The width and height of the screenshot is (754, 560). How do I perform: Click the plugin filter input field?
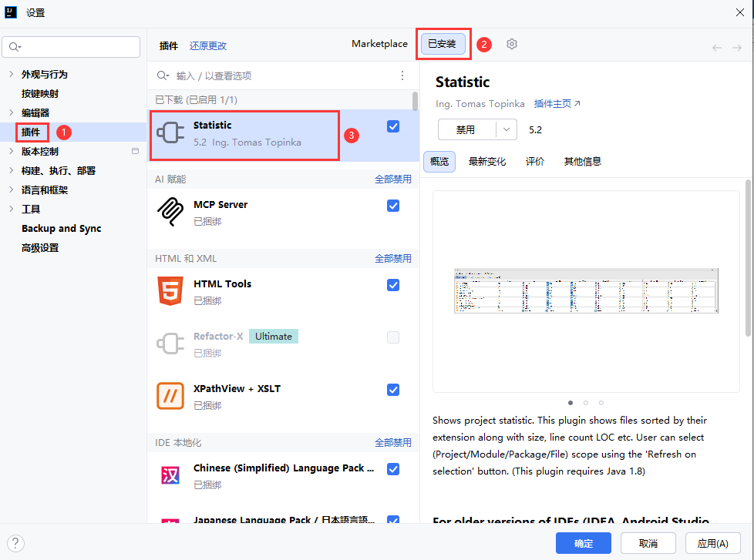pos(284,75)
